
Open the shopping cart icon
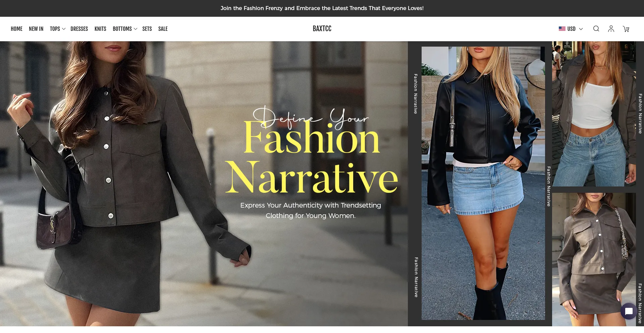click(626, 29)
